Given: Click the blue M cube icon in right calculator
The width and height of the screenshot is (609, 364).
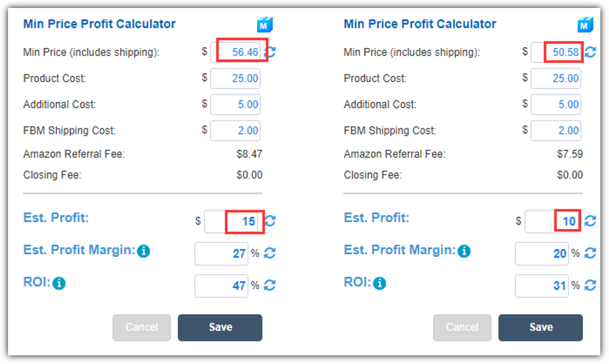Looking at the screenshot, I should (585, 25).
